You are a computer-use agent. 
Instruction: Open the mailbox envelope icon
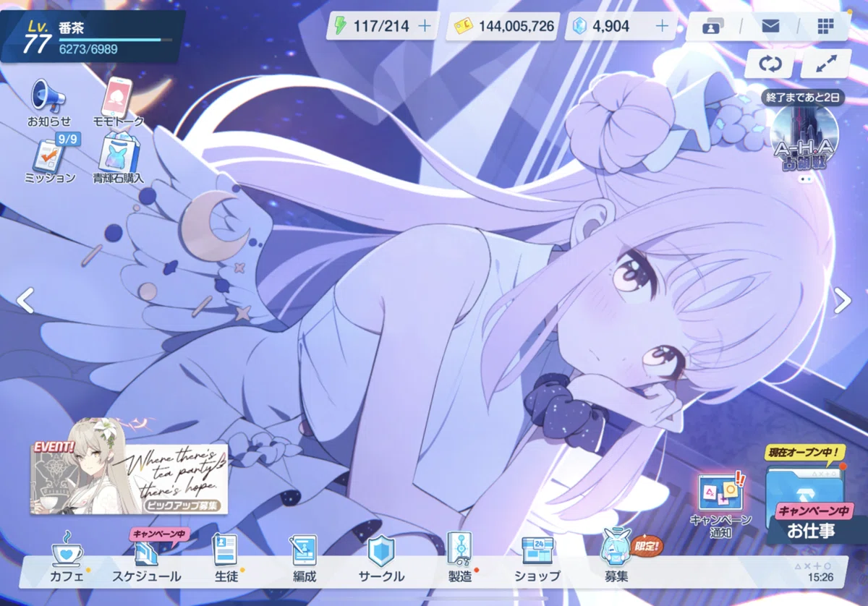pyautogui.click(x=770, y=27)
